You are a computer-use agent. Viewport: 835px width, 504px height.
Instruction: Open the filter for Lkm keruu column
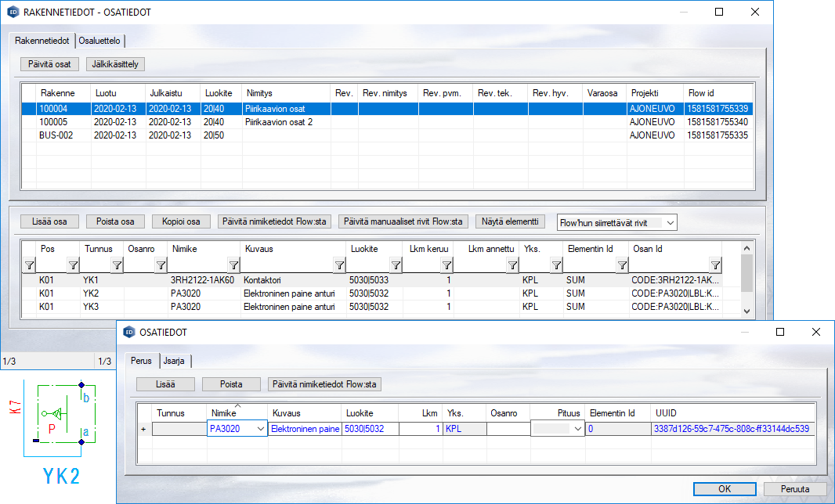pos(445,265)
